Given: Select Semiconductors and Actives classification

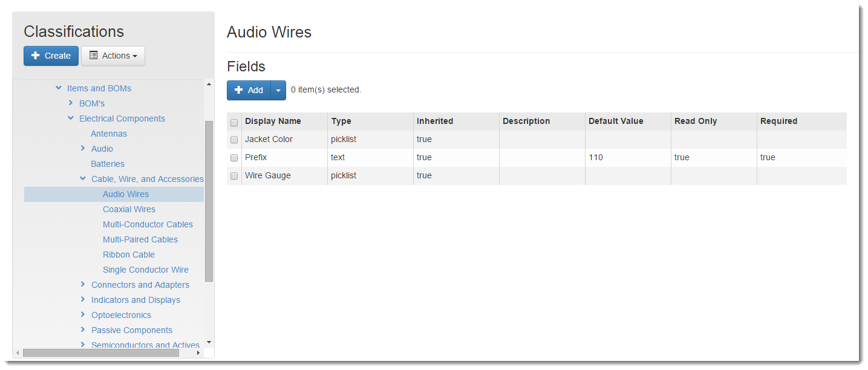Looking at the screenshot, I should pyautogui.click(x=145, y=345).
